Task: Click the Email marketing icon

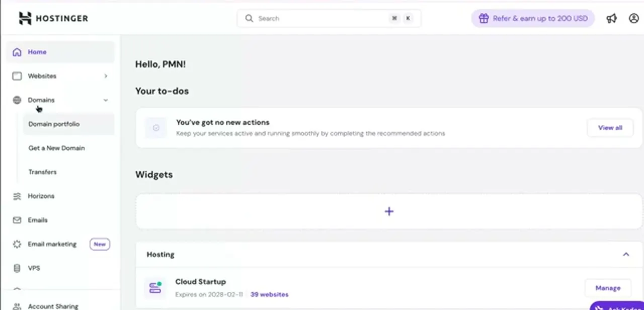Action: [17, 244]
